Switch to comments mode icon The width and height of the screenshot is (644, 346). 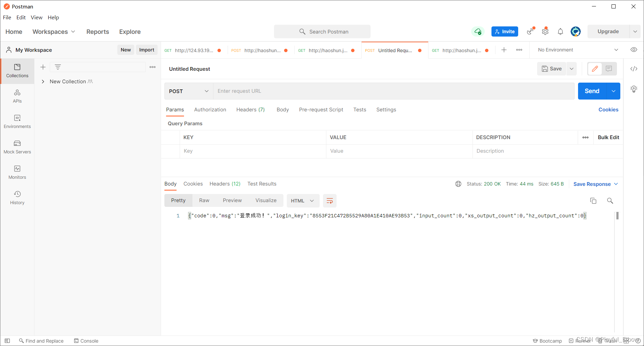coord(609,69)
